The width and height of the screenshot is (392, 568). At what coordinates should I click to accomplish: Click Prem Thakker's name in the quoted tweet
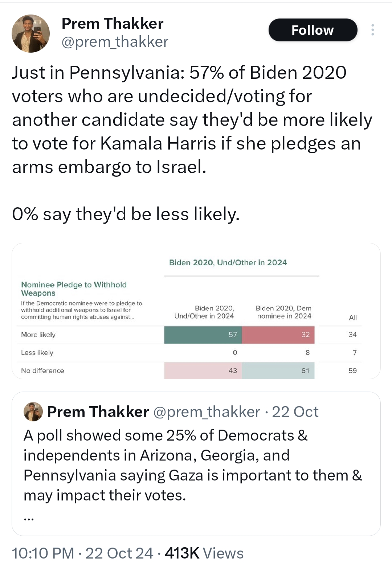[x=98, y=412]
